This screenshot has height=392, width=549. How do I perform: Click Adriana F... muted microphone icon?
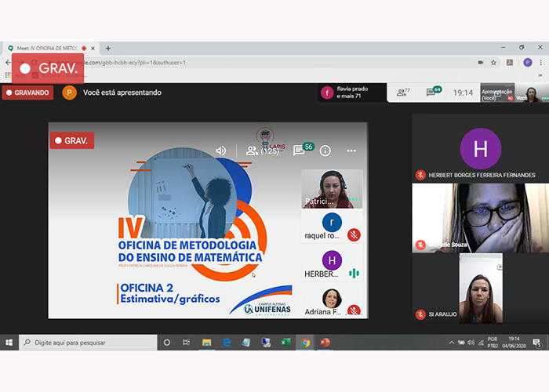point(354,310)
